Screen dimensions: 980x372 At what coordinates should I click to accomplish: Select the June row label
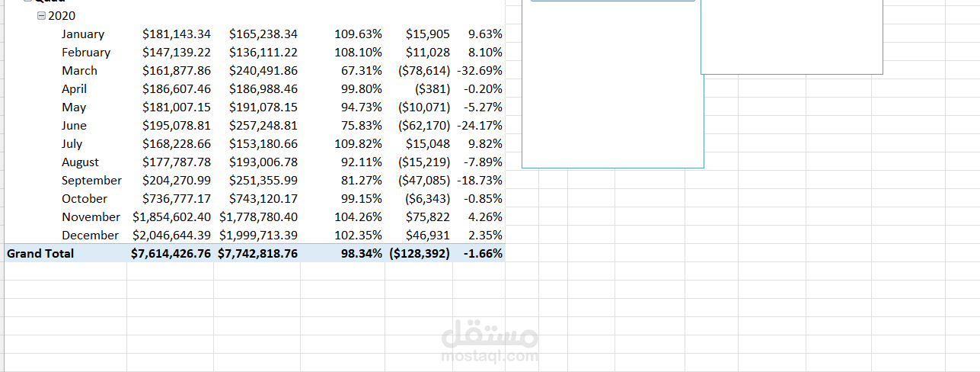pos(75,126)
